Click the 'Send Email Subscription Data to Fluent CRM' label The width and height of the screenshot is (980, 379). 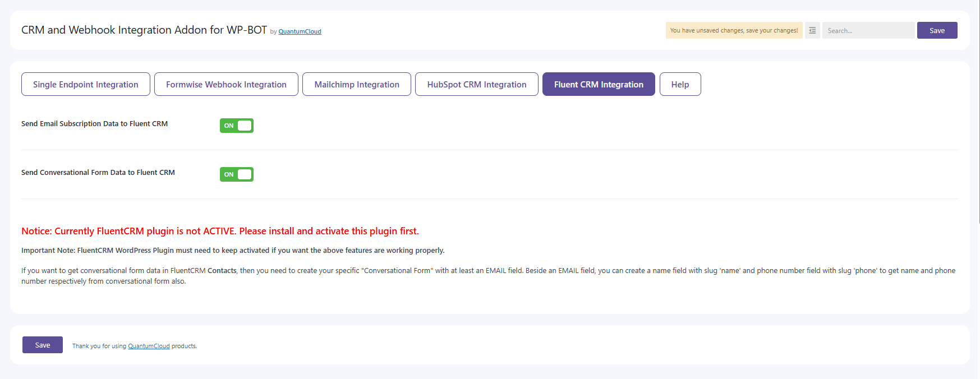click(x=94, y=124)
